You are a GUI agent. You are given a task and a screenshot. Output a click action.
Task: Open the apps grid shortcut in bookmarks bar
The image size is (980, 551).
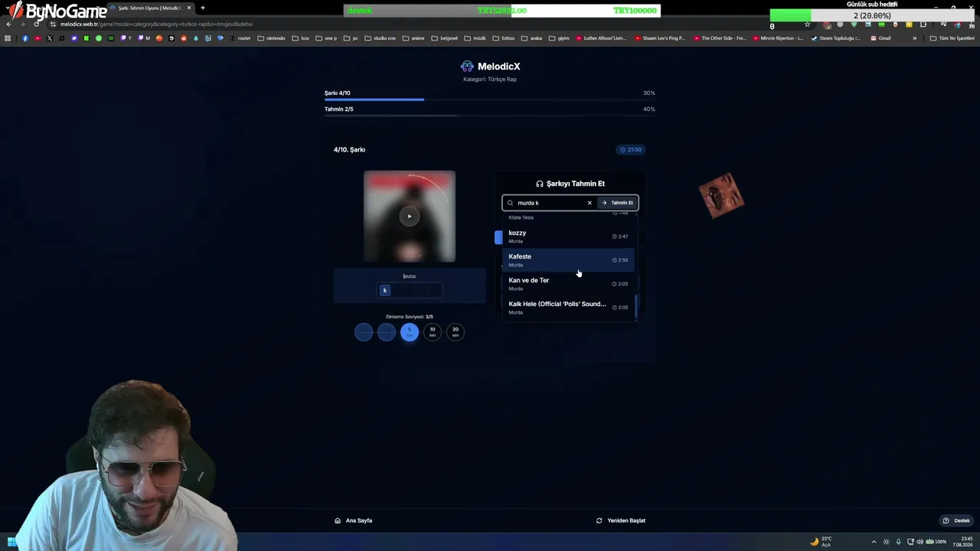point(8,38)
